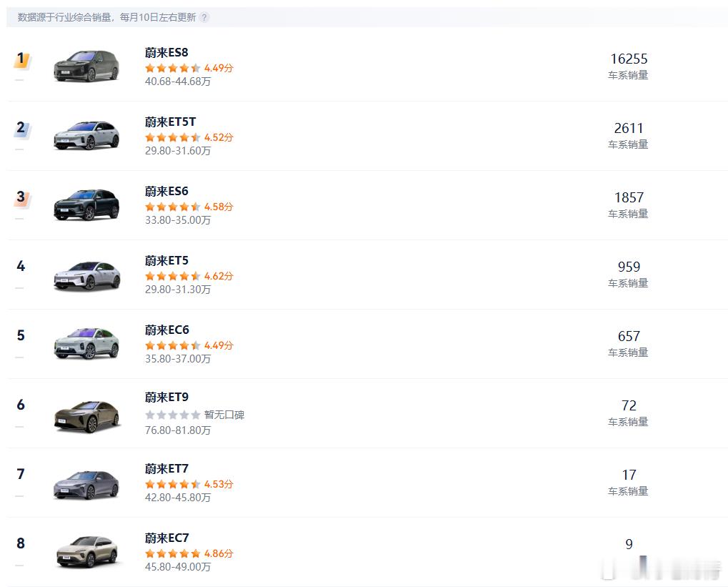Open the 蔚来ES8 car thumbnail

86,66
